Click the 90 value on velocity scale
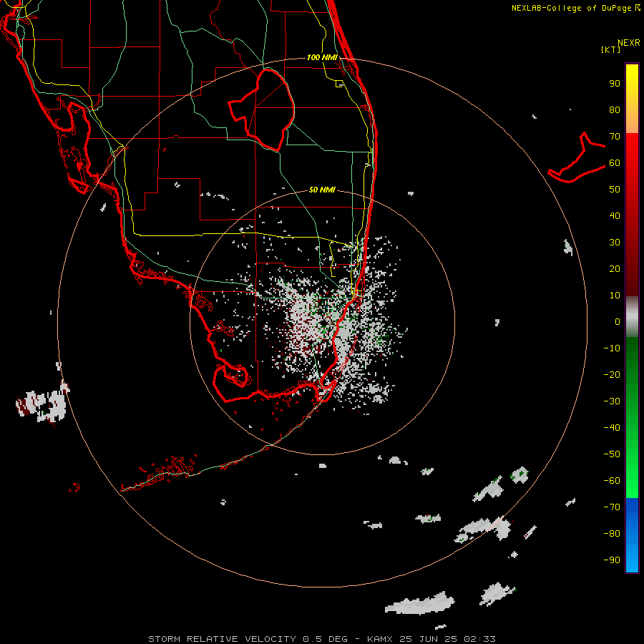The height and width of the screenshot is (644, 644). pos(615,84)
